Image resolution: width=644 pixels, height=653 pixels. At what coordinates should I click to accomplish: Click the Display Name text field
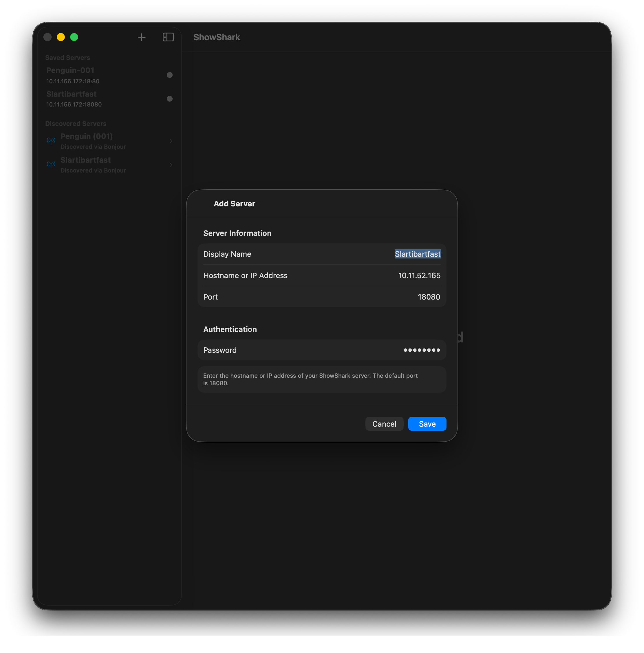pos(417,254)
